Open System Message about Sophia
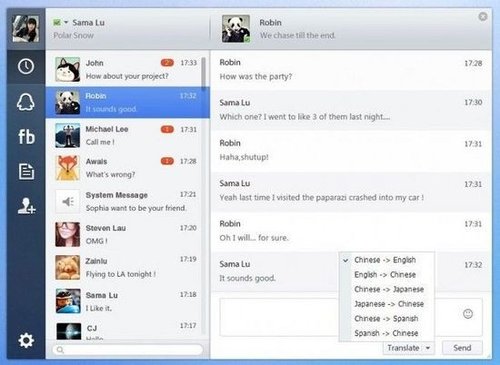 pos(127,201)
